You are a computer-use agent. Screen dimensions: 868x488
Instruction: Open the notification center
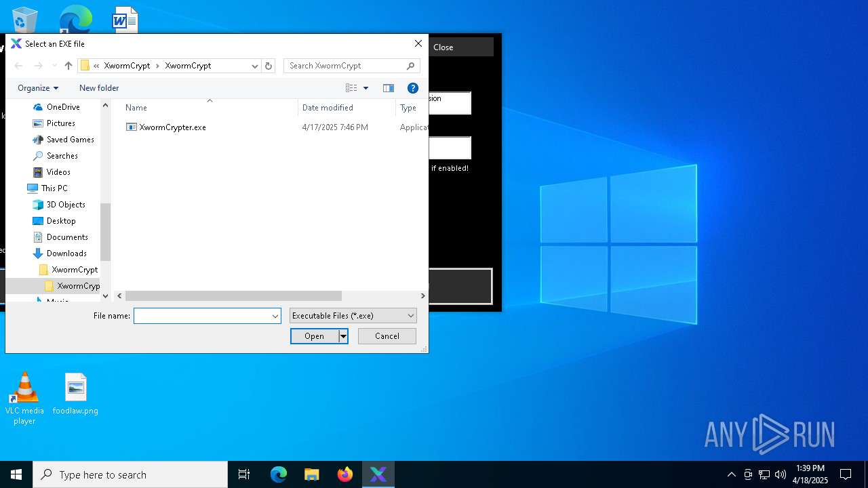point(846,474)
